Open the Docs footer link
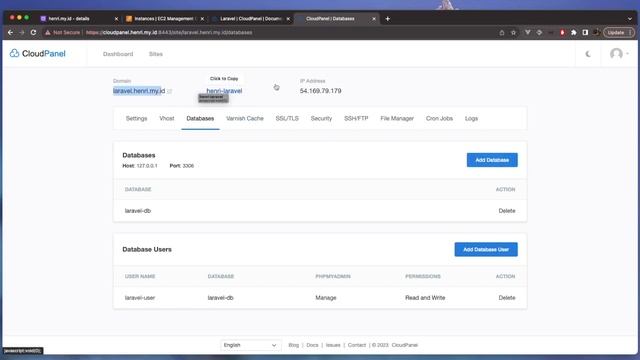 [x=312, y=345]
